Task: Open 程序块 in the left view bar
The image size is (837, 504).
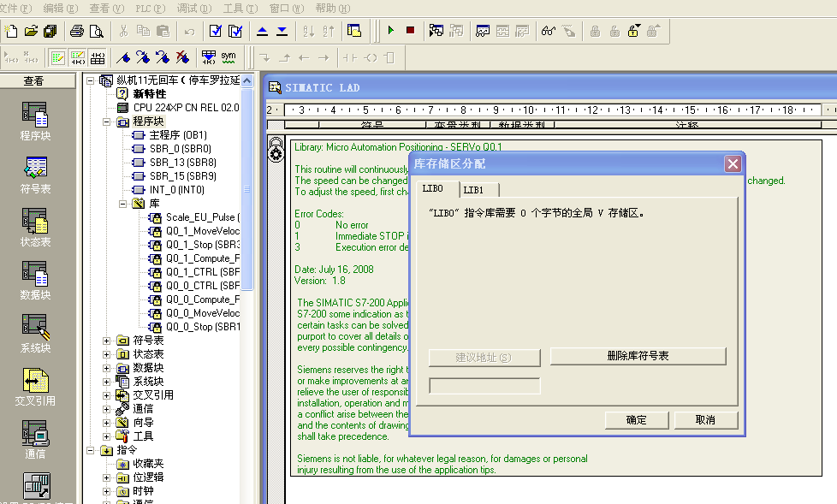Action: click(x=35, y=122)
